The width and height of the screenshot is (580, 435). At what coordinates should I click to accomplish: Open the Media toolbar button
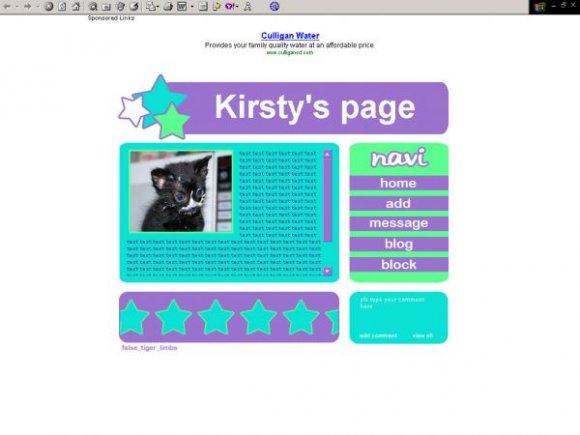[x=120, y=6]
